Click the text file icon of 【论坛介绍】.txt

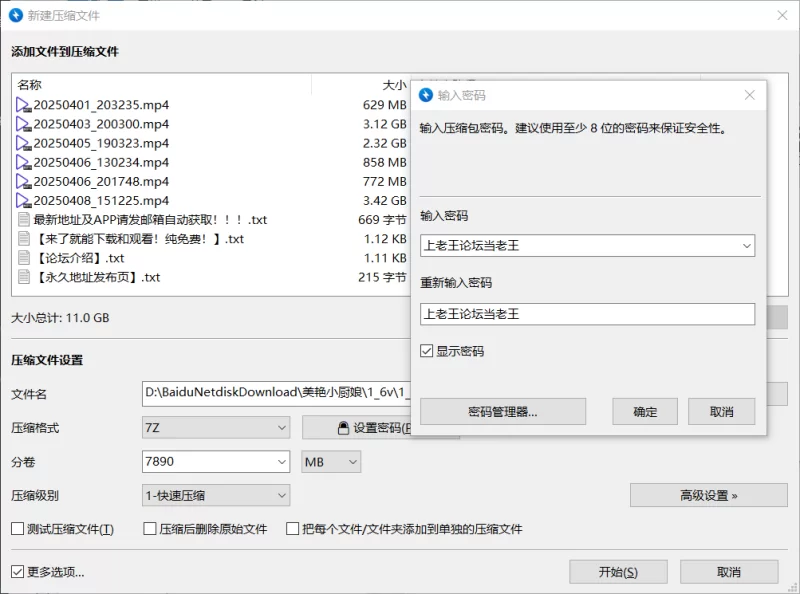click(x=23, y=258)
